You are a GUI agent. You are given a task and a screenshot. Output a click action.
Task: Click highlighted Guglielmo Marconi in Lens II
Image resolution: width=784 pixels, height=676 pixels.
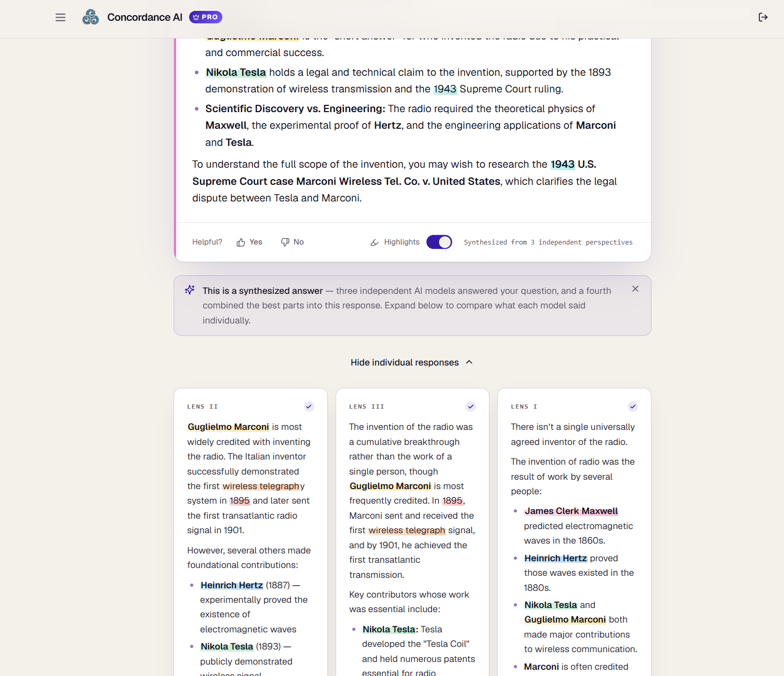tap(228, 427)
